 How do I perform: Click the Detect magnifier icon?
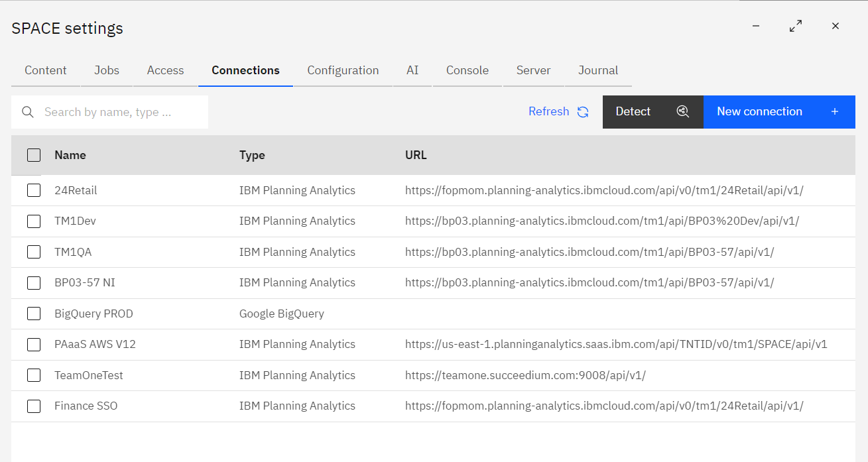tap(683, 111)
